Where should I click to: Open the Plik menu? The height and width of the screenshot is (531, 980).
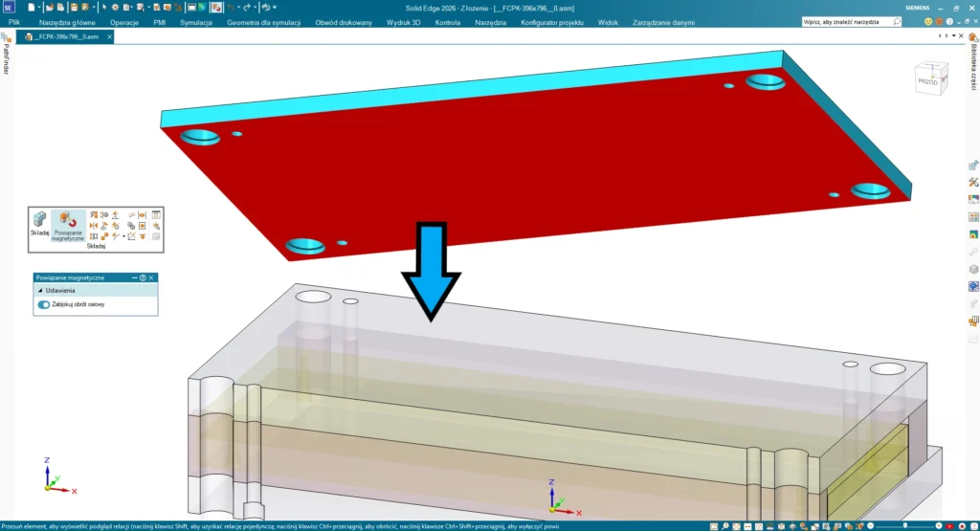pyautogui.click(x=14, y=21)
